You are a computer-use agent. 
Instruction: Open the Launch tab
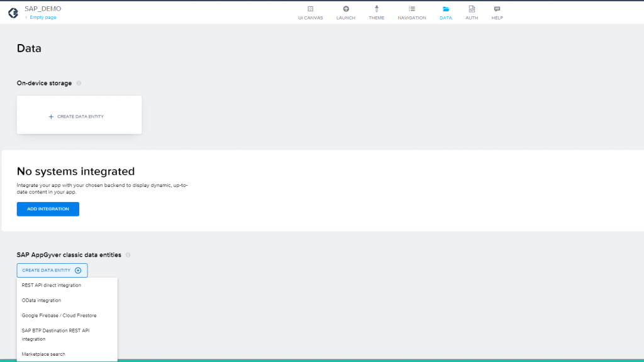tap(346, 13)
